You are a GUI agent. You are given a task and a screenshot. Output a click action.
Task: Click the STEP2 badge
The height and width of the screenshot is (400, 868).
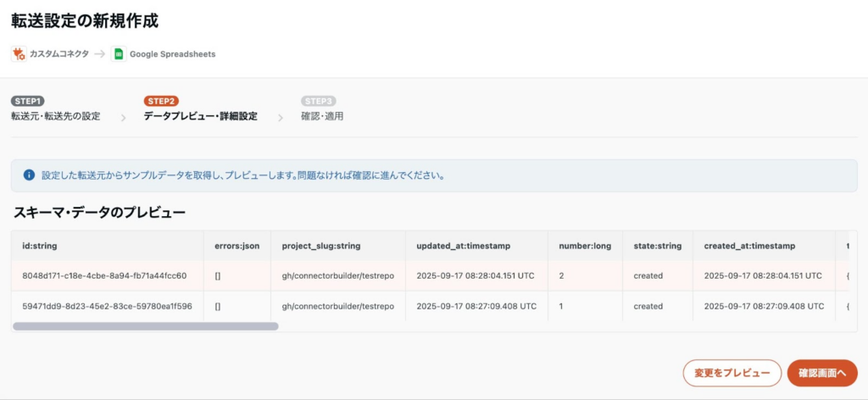(161, 101)
